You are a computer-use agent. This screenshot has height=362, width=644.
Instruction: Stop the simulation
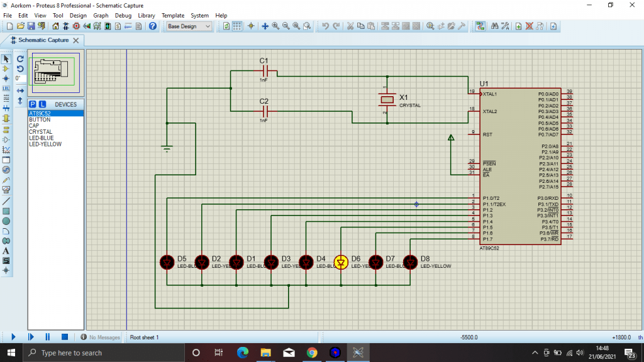pyautogui.click(x=64, y=337)
